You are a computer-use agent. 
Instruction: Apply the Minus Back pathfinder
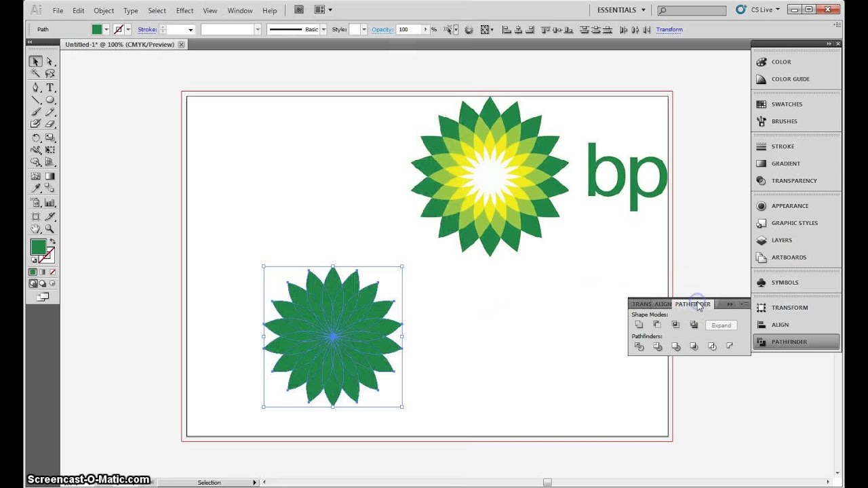(730, 346)
